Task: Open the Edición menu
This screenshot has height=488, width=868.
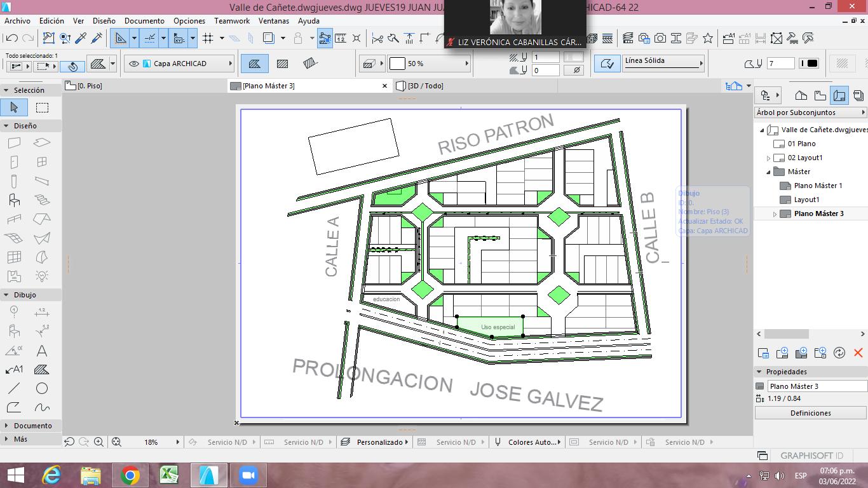Action: (51, 21)
